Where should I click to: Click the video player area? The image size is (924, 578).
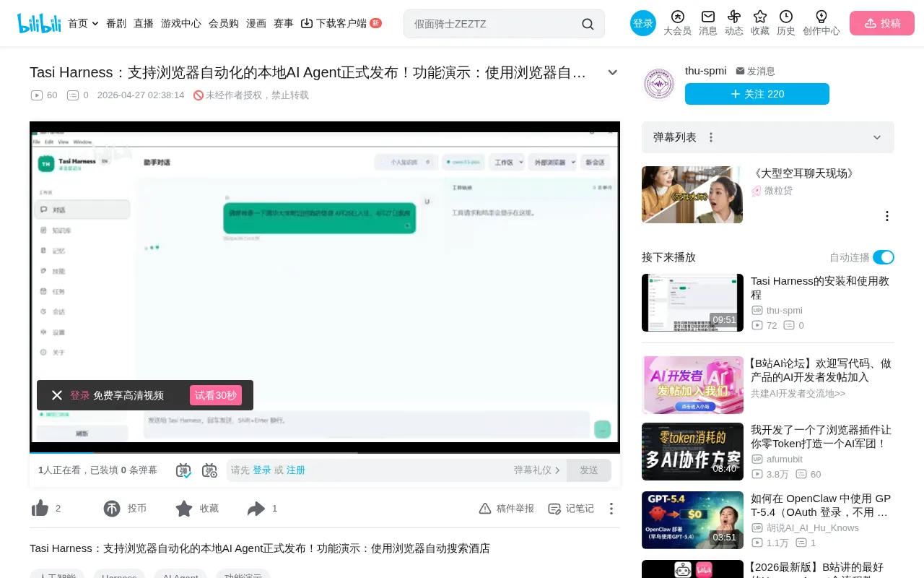pos(325,287)
